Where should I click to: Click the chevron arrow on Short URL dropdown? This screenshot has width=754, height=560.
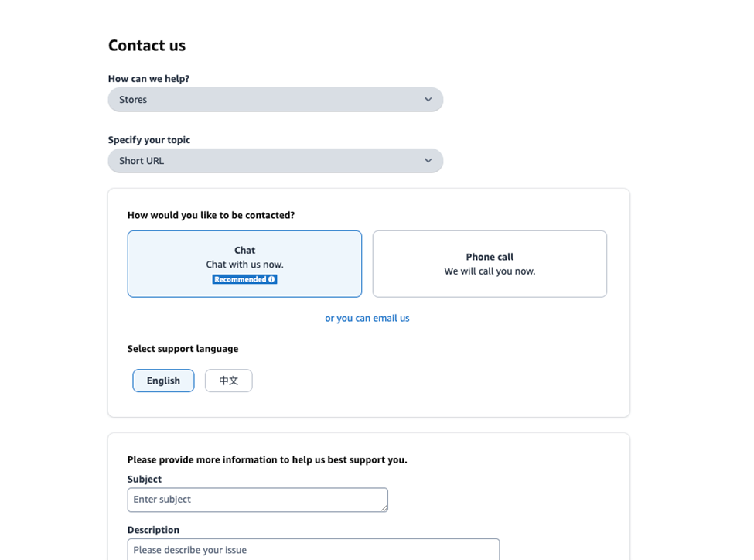click(x=428, y=161)
